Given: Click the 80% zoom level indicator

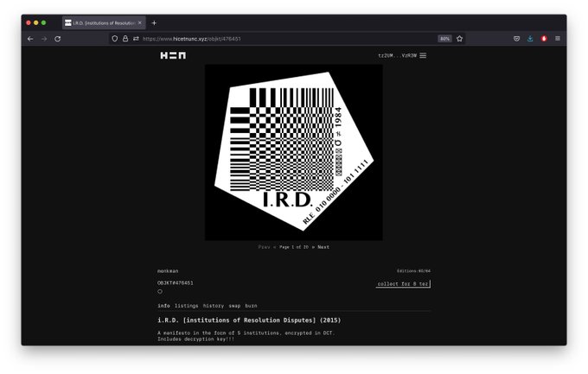Looking at the screenshot, I should [444, 39].
